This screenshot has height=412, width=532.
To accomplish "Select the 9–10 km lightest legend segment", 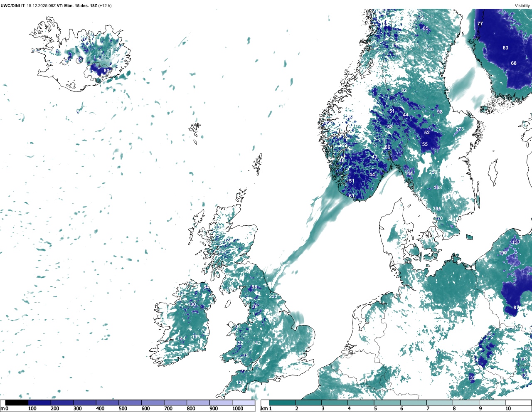I will pos(492,402).
